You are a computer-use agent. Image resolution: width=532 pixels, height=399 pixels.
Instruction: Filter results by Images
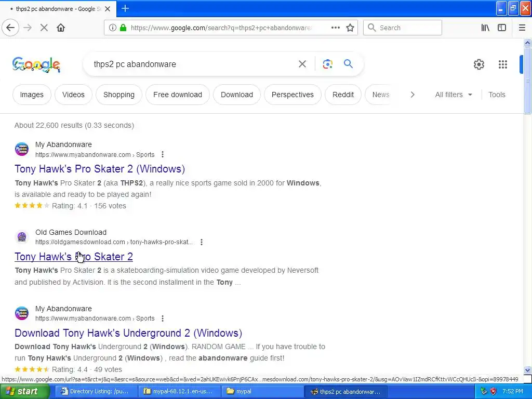pos(32,95)
